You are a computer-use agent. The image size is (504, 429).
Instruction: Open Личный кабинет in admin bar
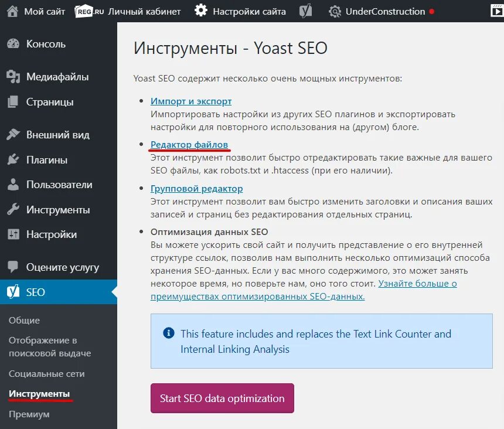coord(144,12)
